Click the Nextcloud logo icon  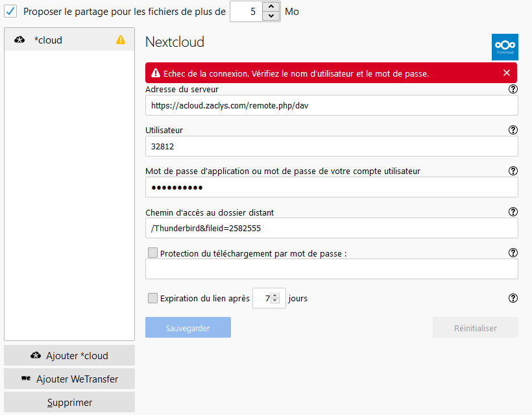tap(504, 47)
